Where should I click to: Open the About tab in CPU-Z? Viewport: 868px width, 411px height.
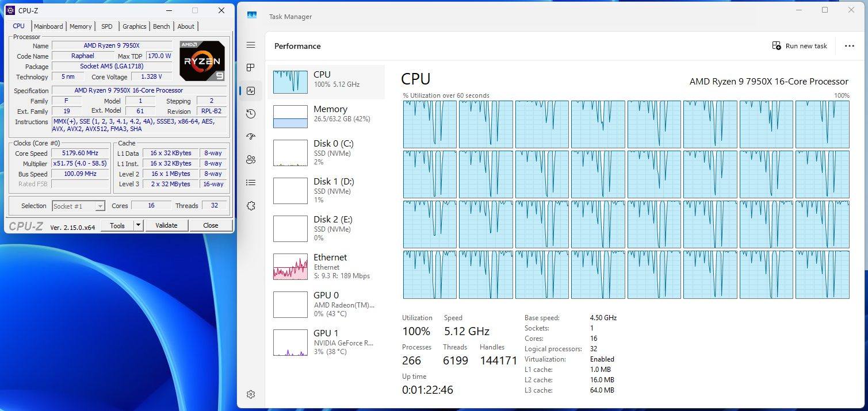(x=186, y=26)
